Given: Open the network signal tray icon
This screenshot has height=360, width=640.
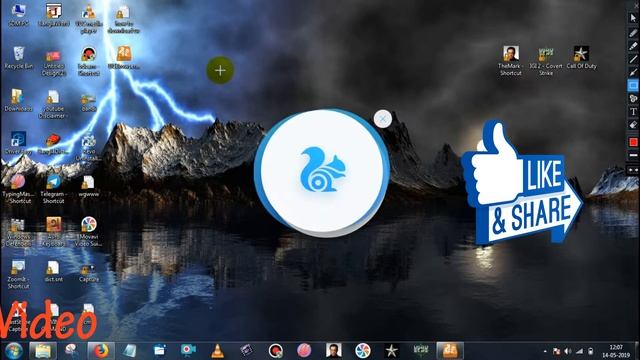Looking at the screenshot, I should coord(580,351).
